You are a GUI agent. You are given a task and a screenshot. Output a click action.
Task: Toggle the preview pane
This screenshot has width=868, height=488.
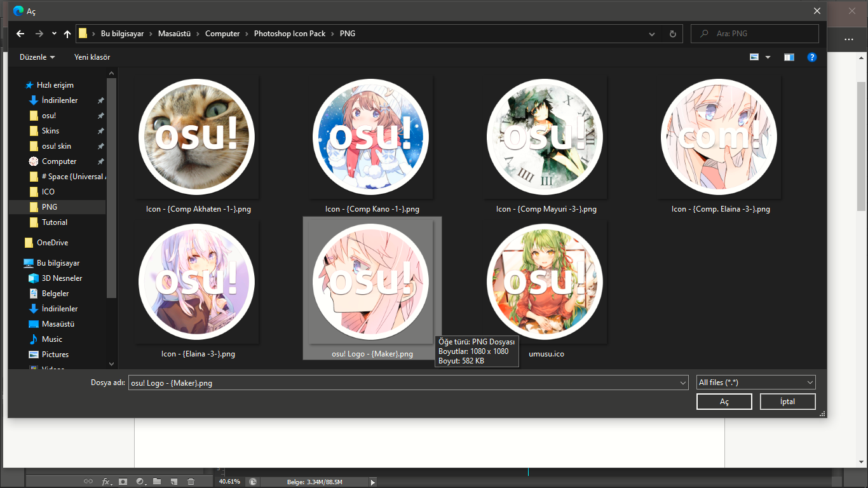coord(789,57)
